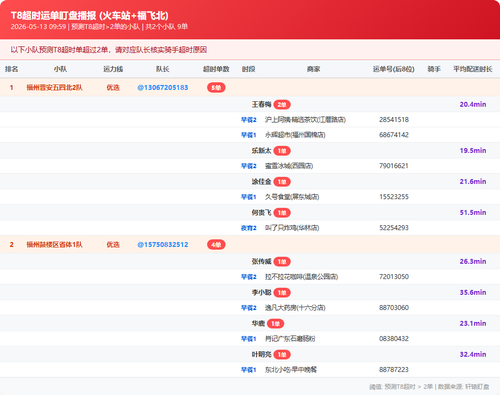Image resolution: width=500 pixels, height=395 pixels.
Task: Click the 小队 column header
Action: [x=60, y=69]
